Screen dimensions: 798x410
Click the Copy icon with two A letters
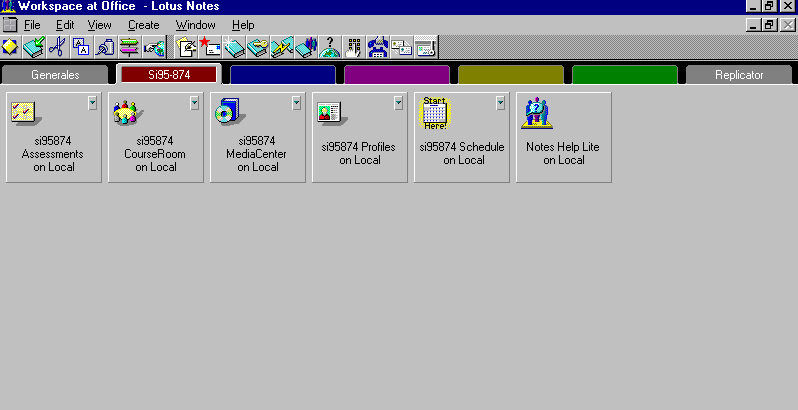click(81, 47)
